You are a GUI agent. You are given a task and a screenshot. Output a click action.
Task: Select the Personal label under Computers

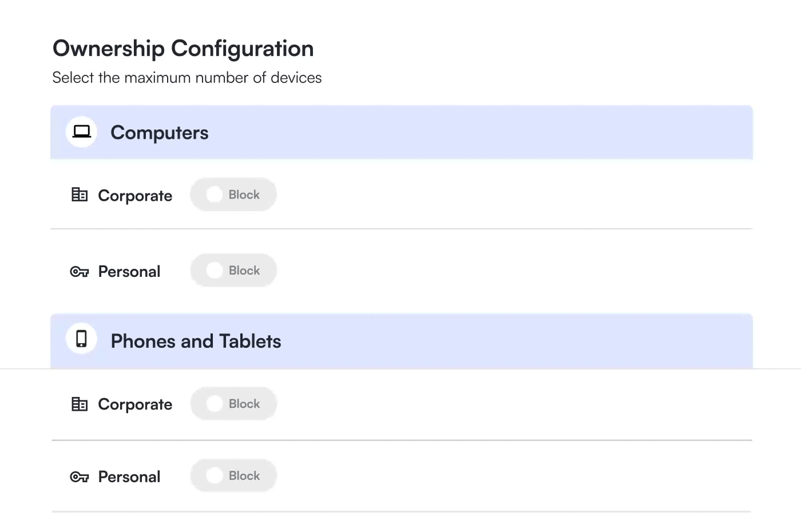129,272
